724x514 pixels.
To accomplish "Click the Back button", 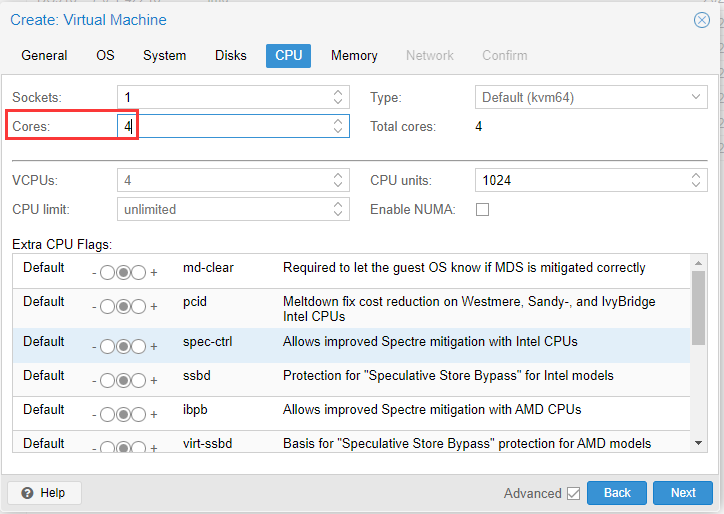I will pos(617,493).
